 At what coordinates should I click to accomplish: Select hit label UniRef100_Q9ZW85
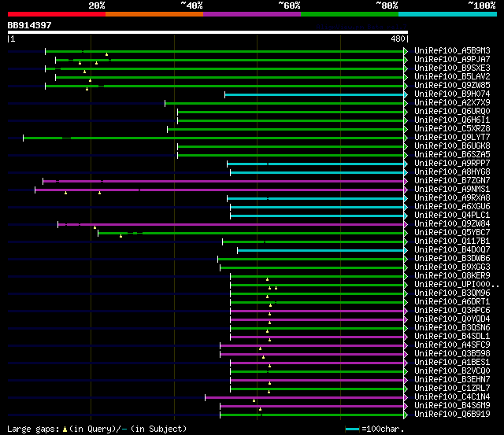pyautogui.click(x=452, y=86)
